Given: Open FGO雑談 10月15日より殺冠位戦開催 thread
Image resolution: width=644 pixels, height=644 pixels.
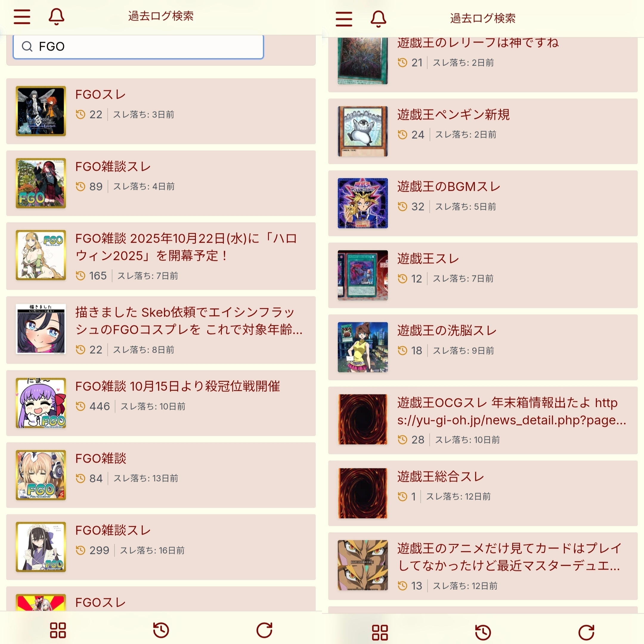Looking at the screenshot, I should [161, 403].
